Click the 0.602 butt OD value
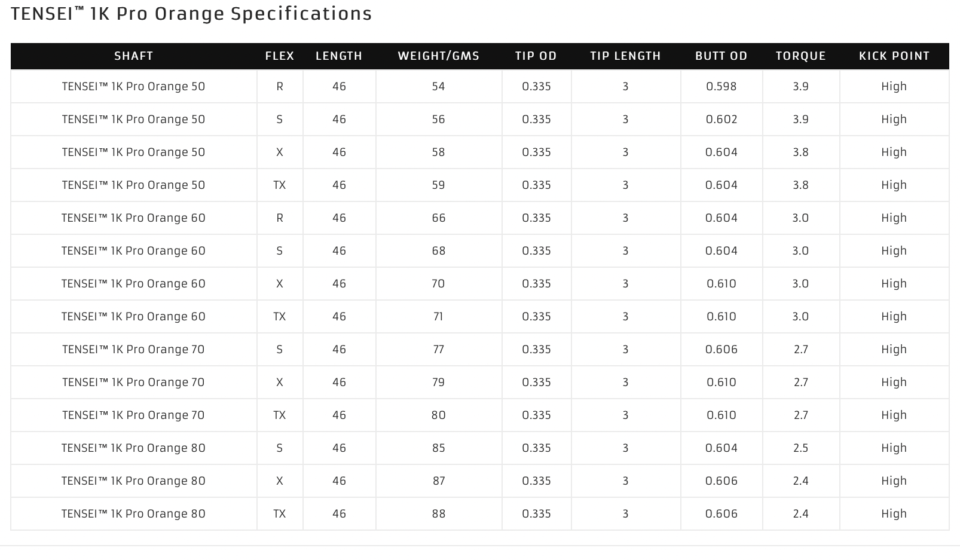960x560 pixels. click(721, 120)
